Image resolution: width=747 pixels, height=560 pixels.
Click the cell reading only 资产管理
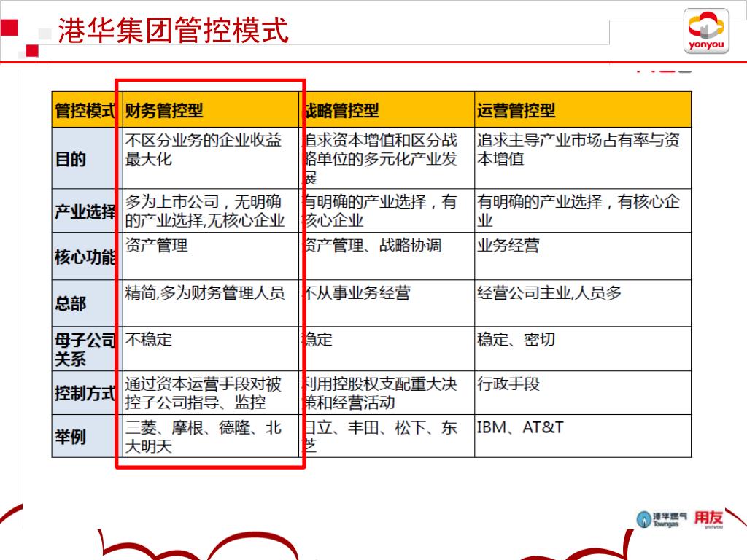(211, 256)
